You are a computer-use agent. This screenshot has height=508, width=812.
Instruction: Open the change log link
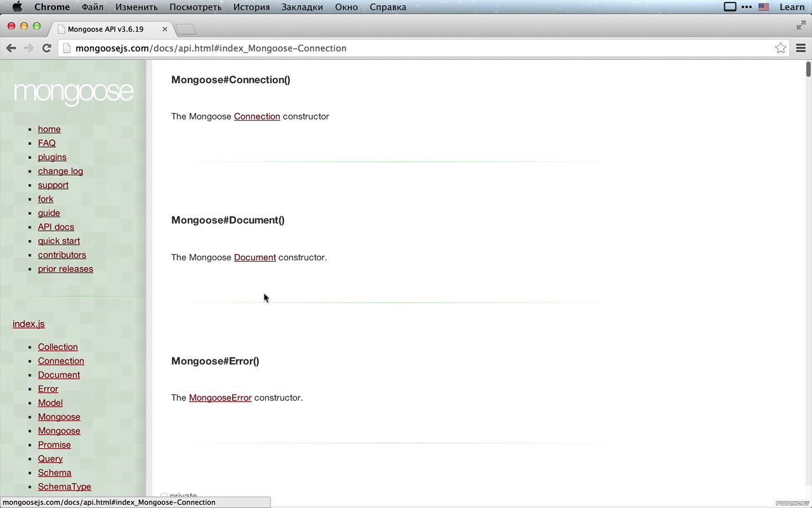point(60,171)
